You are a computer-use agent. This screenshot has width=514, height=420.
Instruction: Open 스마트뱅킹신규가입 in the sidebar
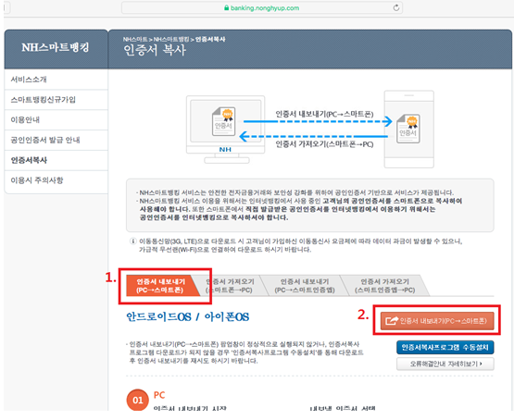56,100
